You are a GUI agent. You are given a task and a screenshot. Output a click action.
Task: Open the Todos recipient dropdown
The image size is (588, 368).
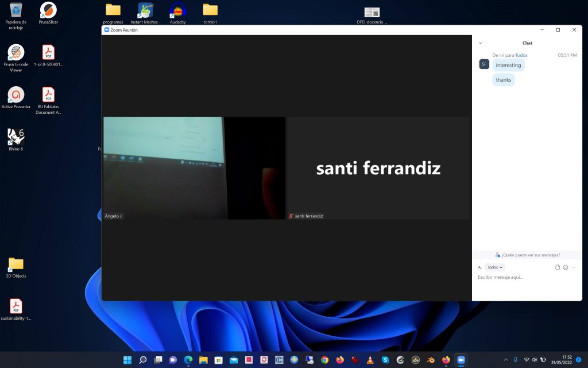coord(494,267)
